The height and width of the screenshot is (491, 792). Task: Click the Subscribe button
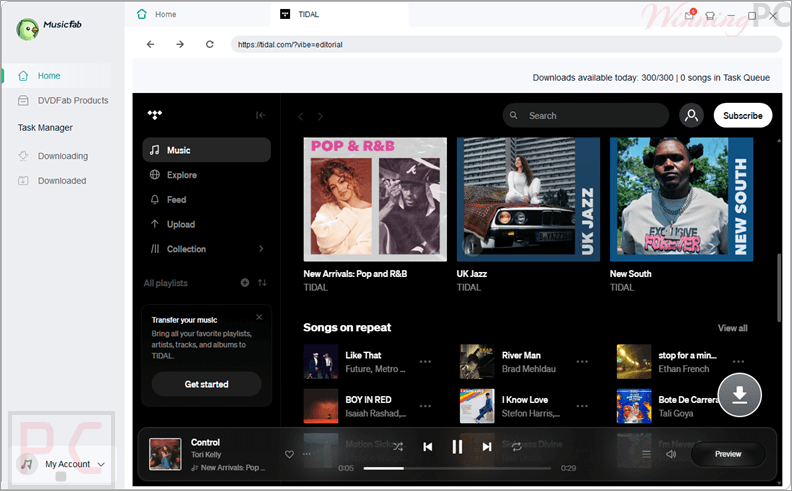[x=742, y=116]
